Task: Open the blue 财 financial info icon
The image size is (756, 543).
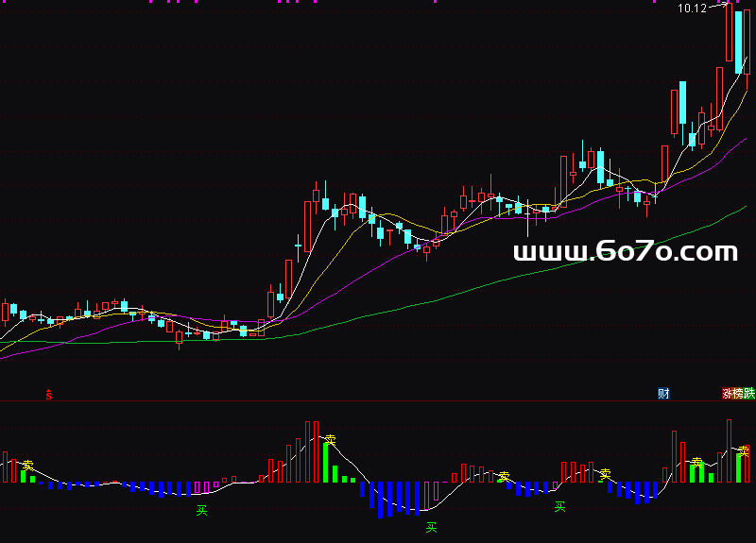Action: 663,394
